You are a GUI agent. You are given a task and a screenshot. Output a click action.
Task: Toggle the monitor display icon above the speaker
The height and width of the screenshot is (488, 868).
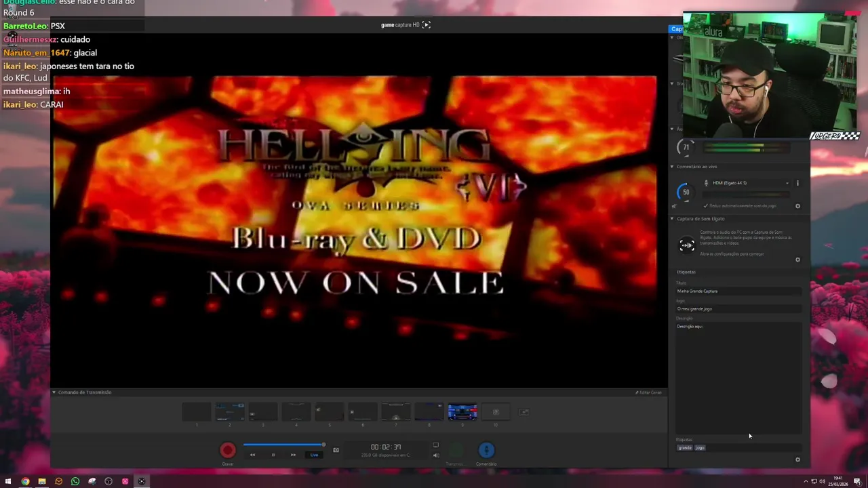click(x=435, y=445)
